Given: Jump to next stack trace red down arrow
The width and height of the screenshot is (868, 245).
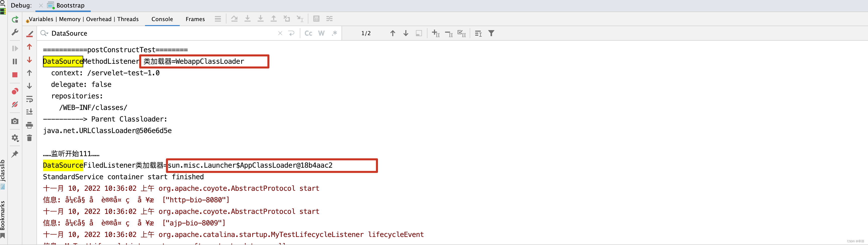Looking at the screenshot, I should 30,60.
